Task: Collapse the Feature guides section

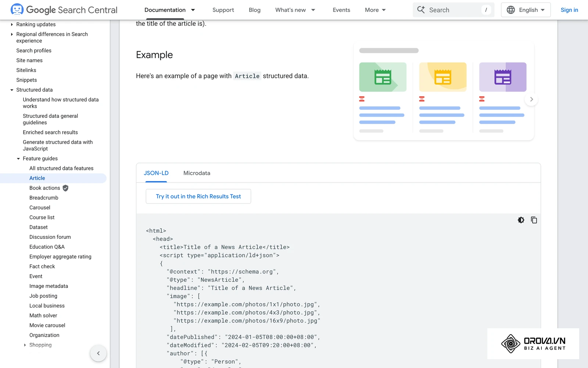Action: (x=18, y=159)
